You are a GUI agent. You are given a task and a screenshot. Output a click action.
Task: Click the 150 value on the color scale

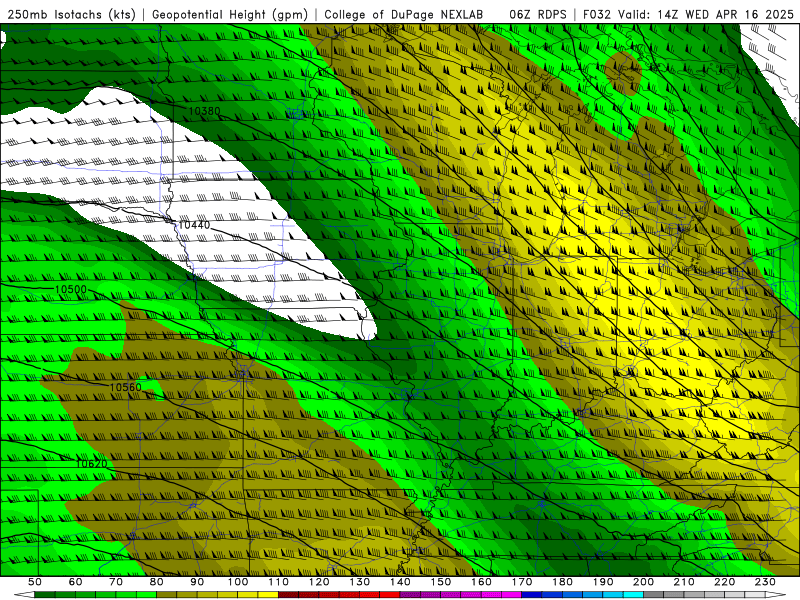(441, 582)
